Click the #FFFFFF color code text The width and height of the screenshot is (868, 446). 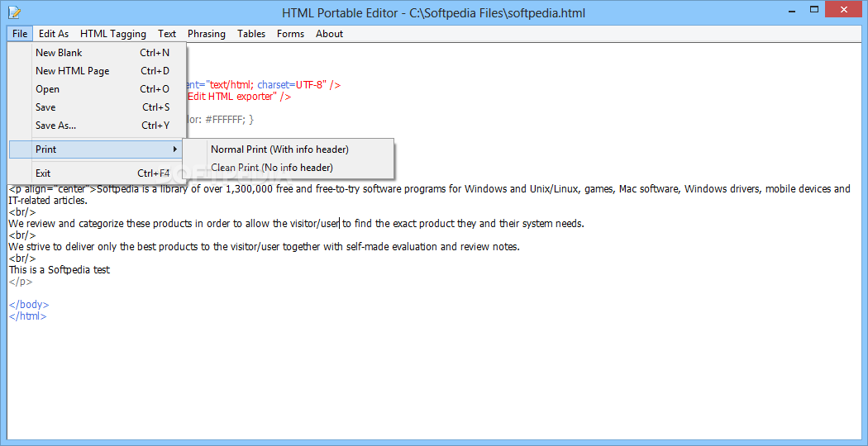pos(225,120)
